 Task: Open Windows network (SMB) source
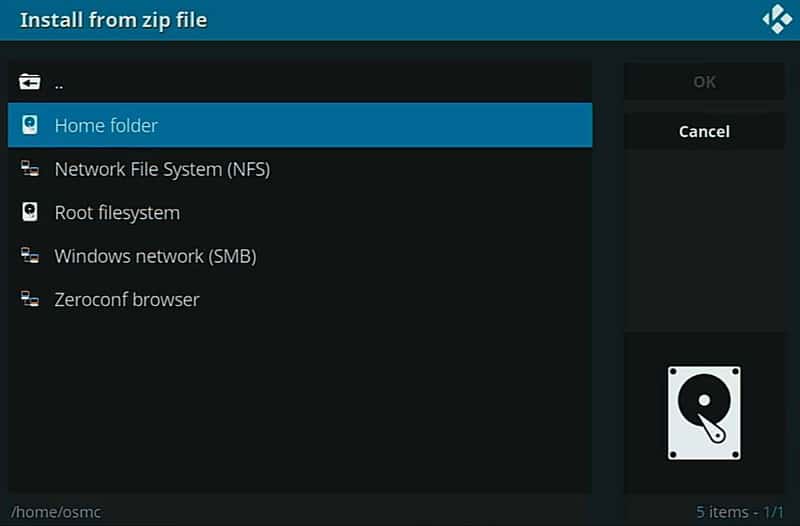pyautogui.click(x=300, y=256)
